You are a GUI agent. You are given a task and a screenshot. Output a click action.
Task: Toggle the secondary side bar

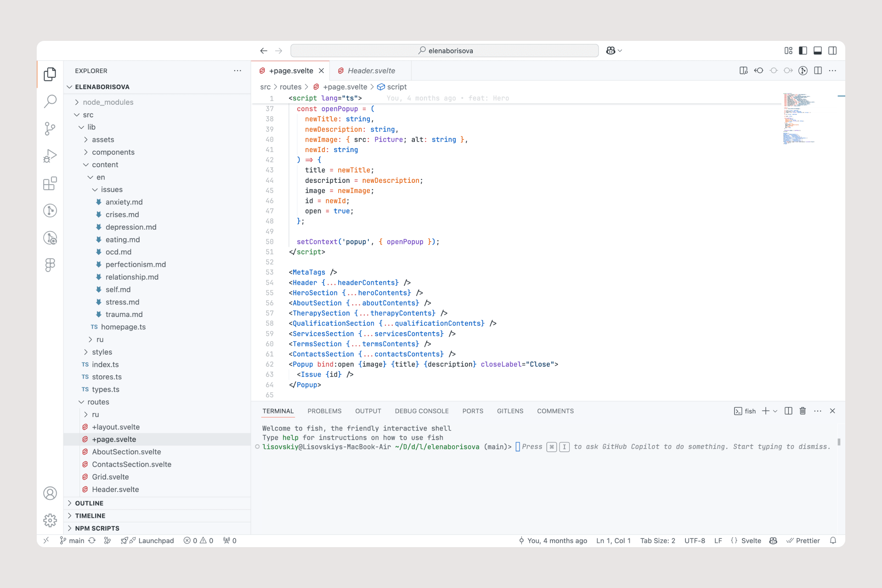832,51
